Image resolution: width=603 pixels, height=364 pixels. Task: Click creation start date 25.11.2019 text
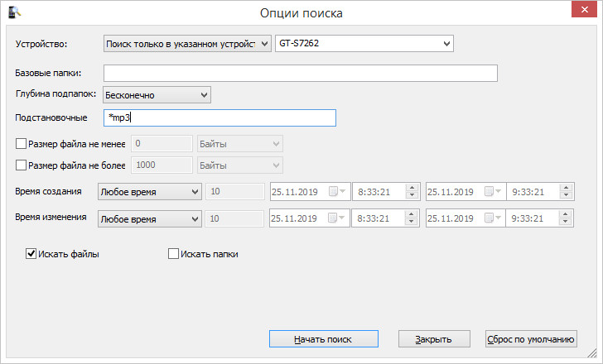pyautogui.click(x=295, y=192)
